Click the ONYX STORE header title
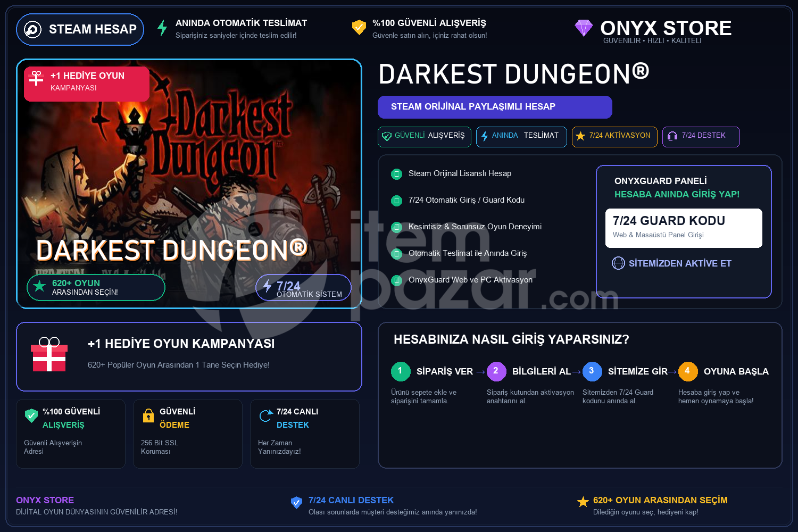Image resolution: width=798 pixels, height=532 pixels. click(x=666, y=28)
